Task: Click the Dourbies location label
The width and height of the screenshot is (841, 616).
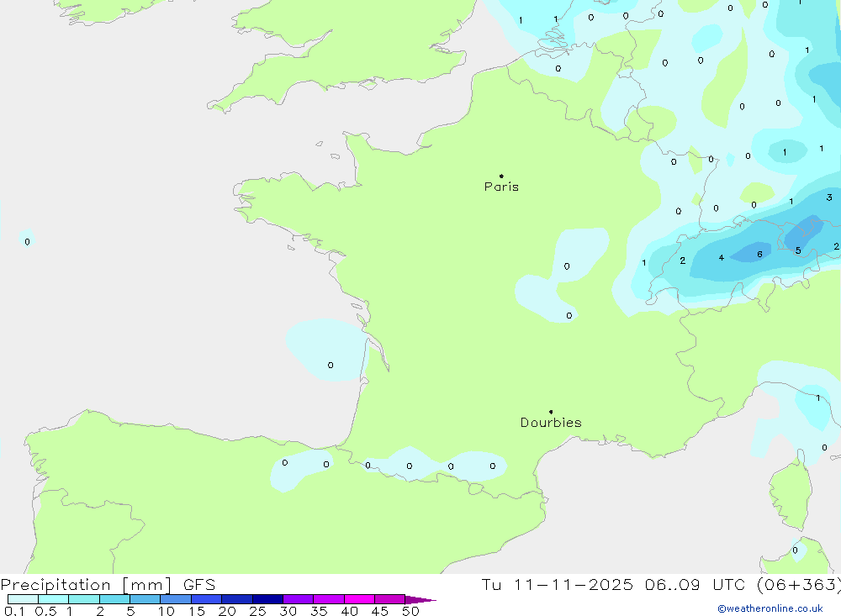Action: [551, 423]
